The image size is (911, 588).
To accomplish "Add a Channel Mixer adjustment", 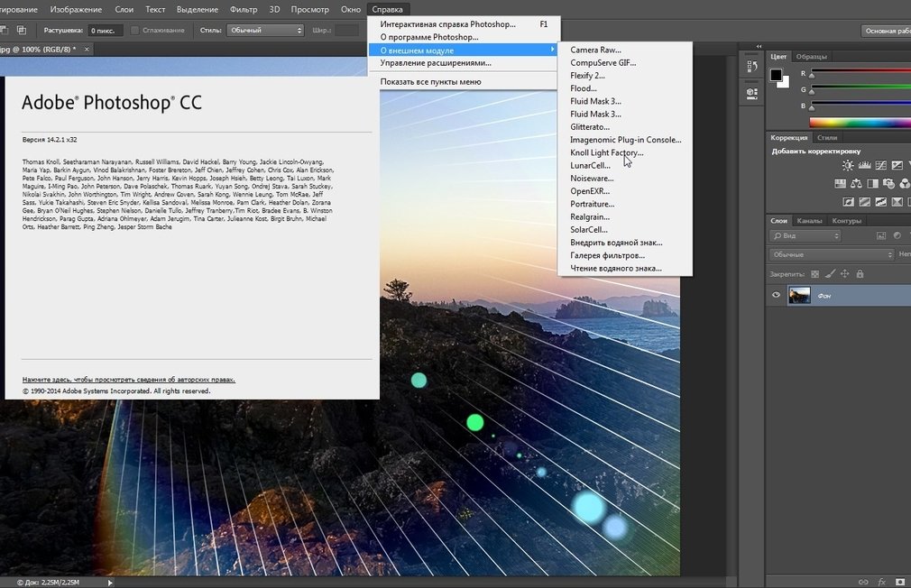I will pos(905,184).
